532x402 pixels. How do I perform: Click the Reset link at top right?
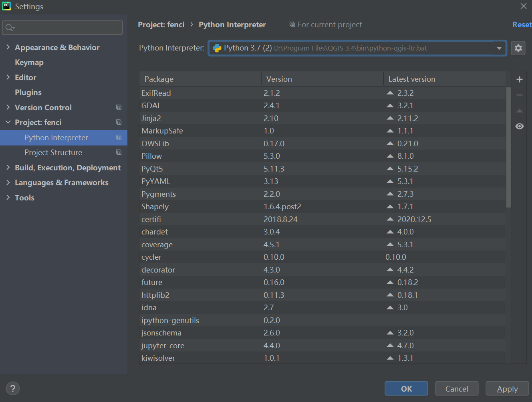coord(522,24)
